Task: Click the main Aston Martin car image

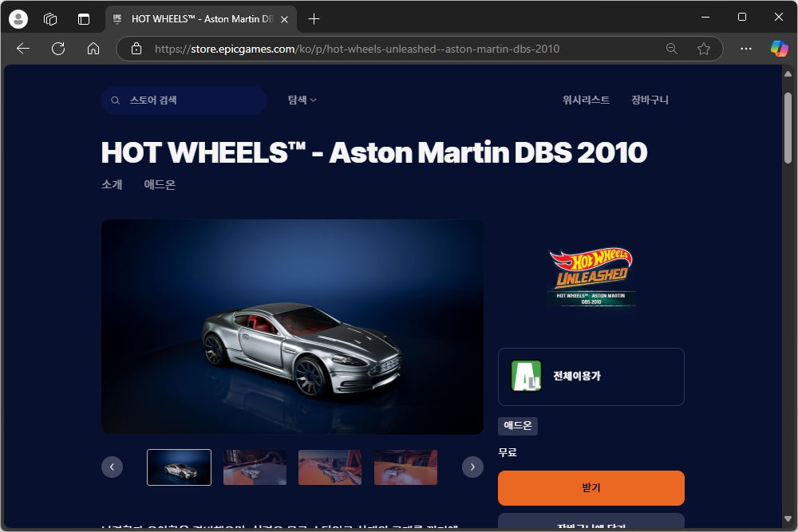Action: 292,327
